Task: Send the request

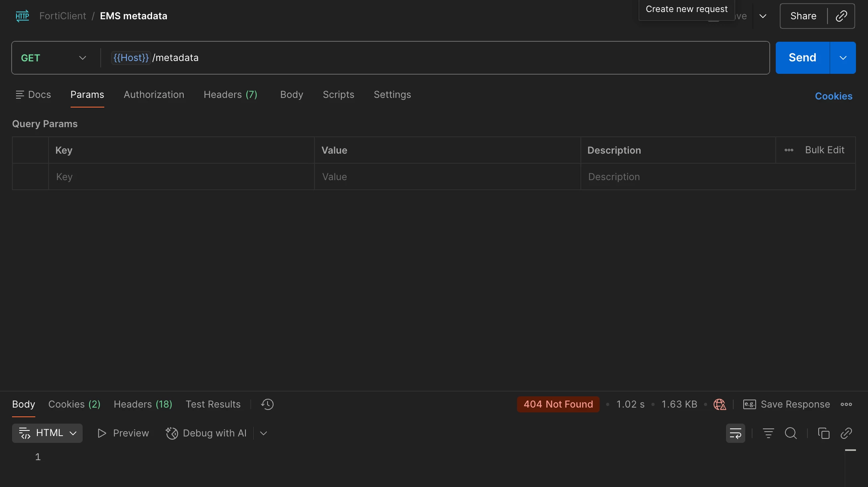Action: [802, 58]
